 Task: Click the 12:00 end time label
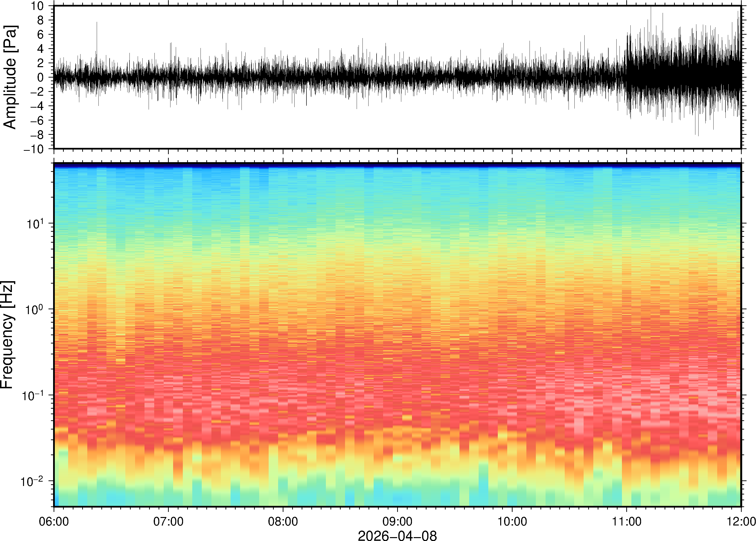[741, 521]
